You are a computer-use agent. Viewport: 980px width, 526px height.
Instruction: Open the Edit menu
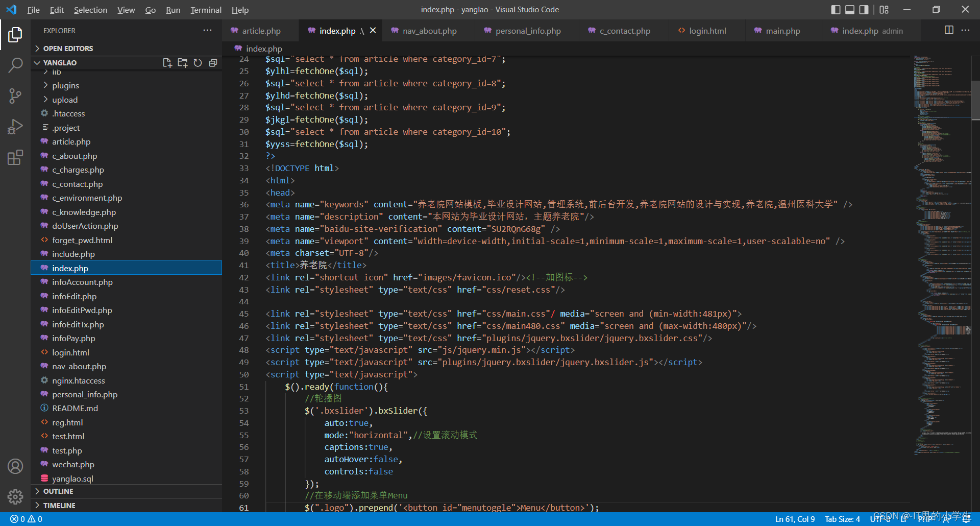(57, 10)
